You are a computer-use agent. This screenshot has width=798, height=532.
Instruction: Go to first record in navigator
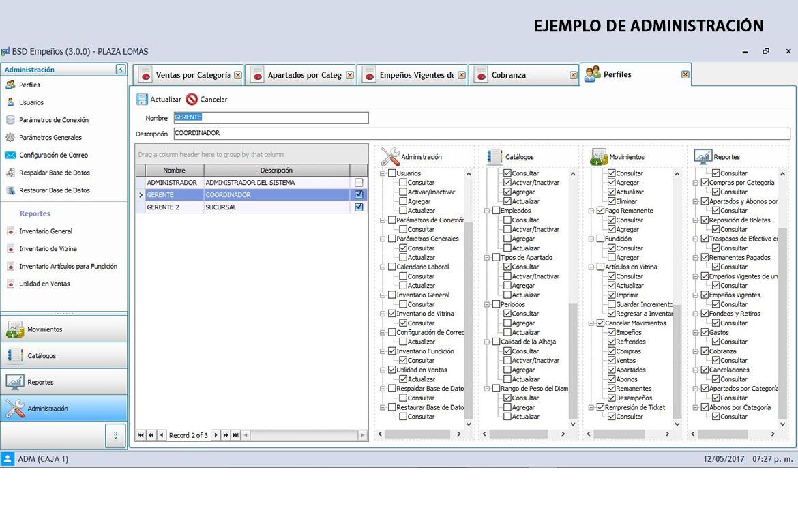click(x=141, y=435)
